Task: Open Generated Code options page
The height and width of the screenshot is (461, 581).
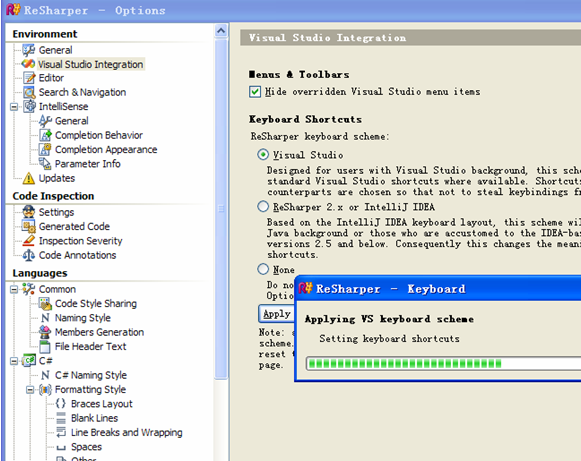Action: click(74, 226)
